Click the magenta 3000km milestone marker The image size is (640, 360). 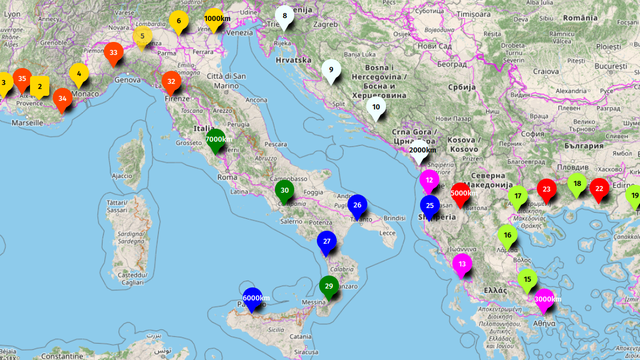click(x=544, y=301)
